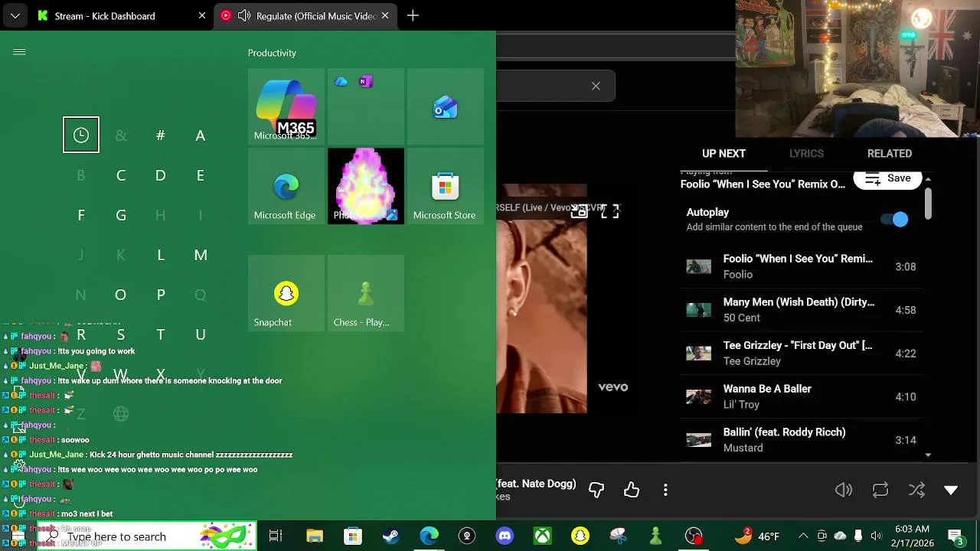Play Ballin' (feat. Roddy Ricch) by Mustard

tap(803, 440)
